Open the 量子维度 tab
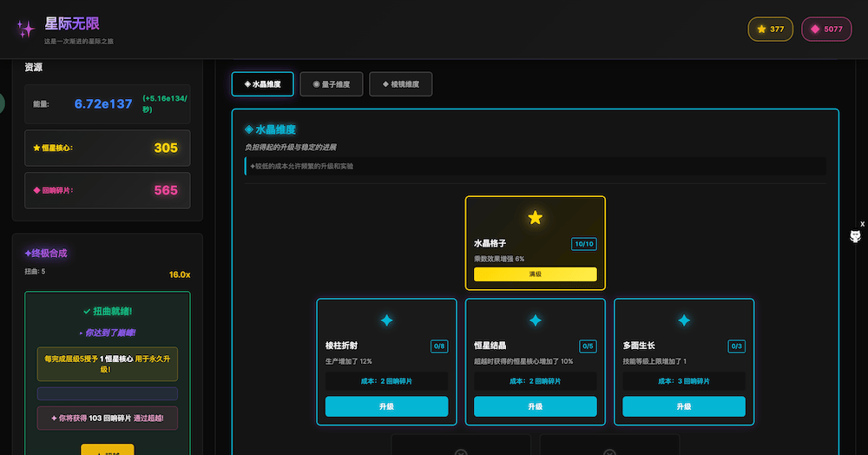The height and width of the screenshot is (455, 868). (331, 84)
